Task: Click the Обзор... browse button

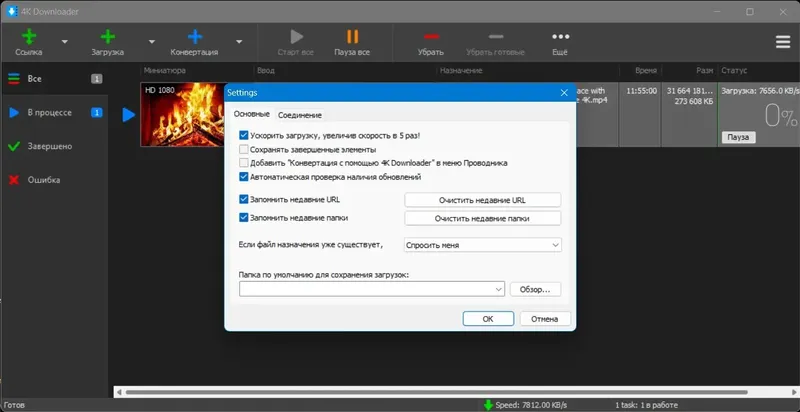Action: pyautogui.click(x=535, y=289)
